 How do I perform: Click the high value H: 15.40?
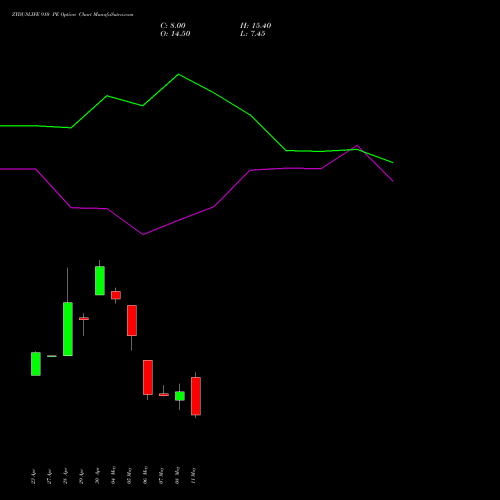[255, 26]
